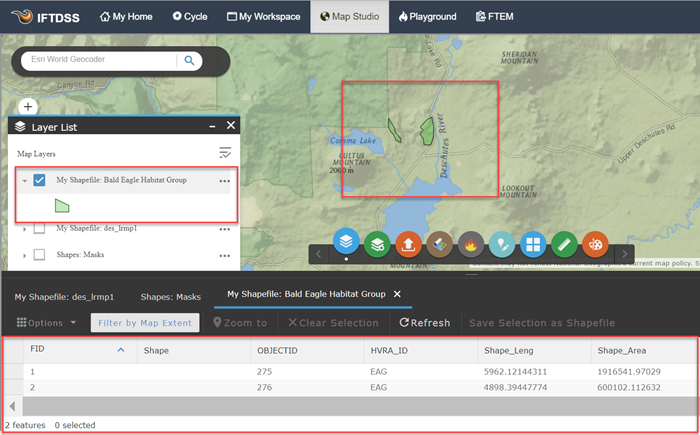The height and width of the screenshot is (435, 700).
Task: Open My Home page
Action: point(126,17)
